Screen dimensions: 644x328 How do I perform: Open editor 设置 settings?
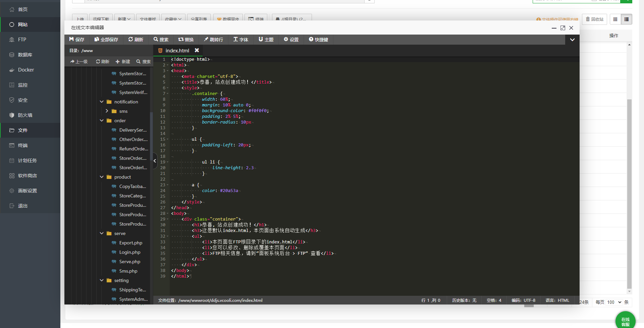coord(291,40)
